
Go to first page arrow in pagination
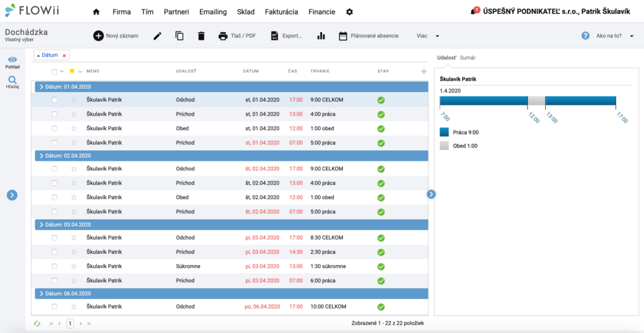pyautogui.click(x=51, y=324)
